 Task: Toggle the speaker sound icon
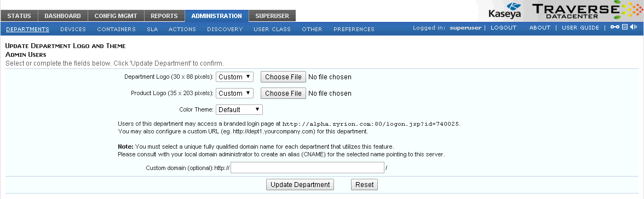tap(634, 27)
